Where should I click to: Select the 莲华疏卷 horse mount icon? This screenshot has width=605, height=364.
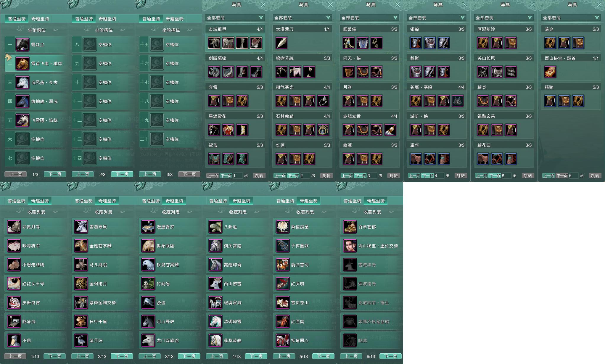click(215, 341)
